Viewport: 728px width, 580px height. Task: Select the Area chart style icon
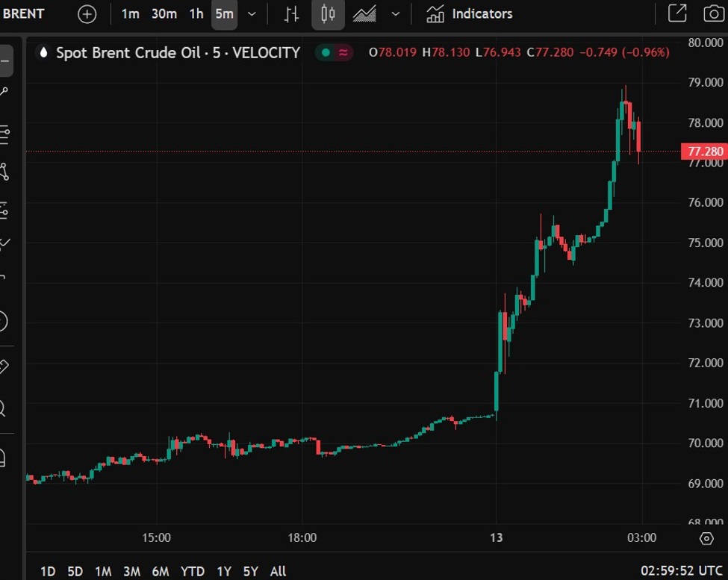[364, 14]
